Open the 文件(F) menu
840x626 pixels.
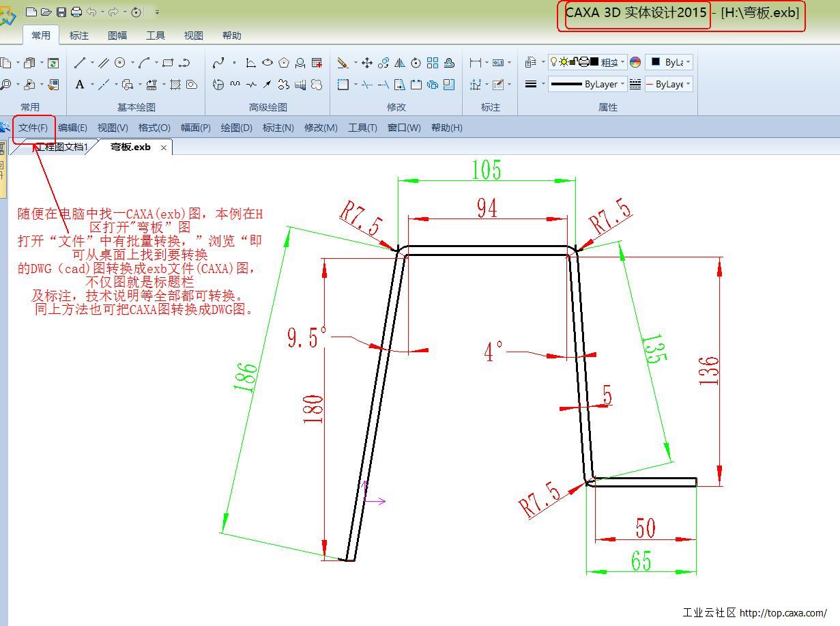pyautogui.click(x=33, y=128)
